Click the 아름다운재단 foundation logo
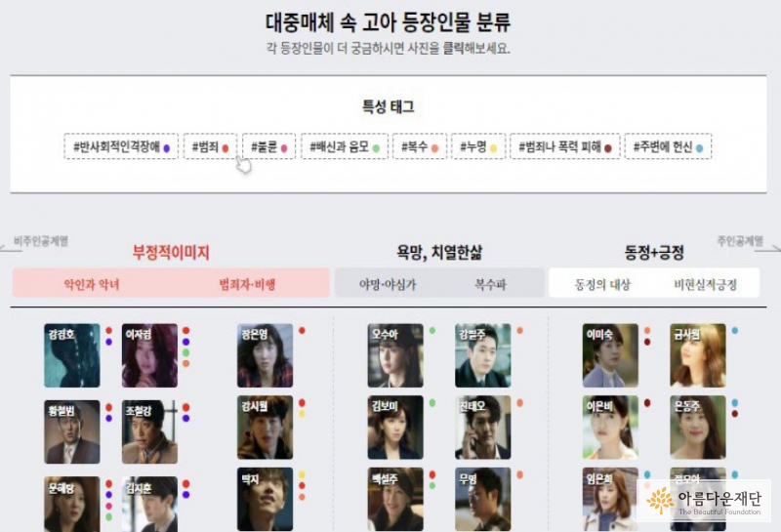781x532 pixels. [703, 501]
